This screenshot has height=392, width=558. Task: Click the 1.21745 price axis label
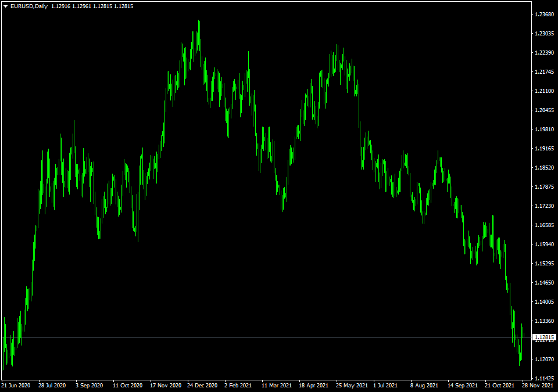pos(545,72)
